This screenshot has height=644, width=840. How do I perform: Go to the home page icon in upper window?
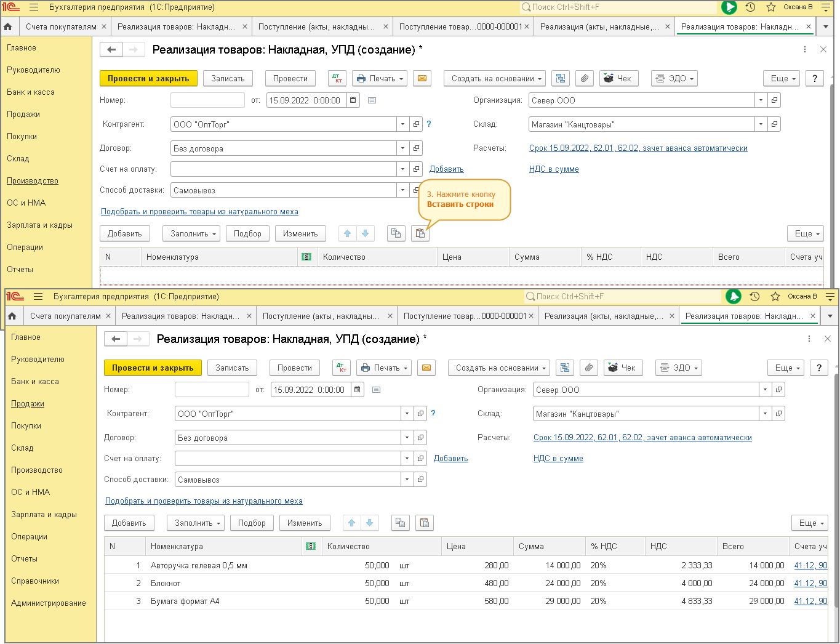(x=8, y=26)
